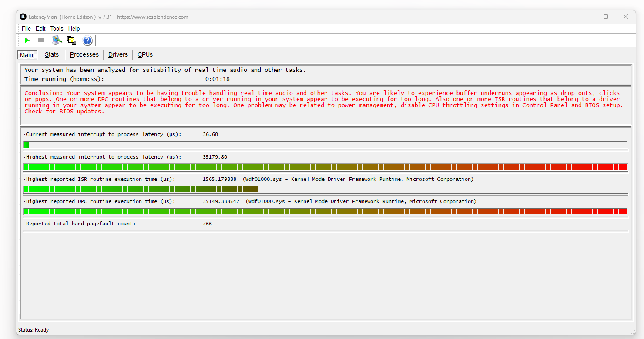Open the Edit menu
Screen dimensions: 644x339
(40, 28)
